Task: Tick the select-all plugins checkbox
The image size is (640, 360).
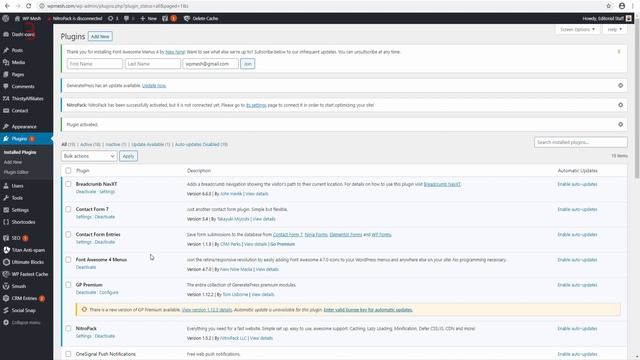Action: [x=68, y=171]
